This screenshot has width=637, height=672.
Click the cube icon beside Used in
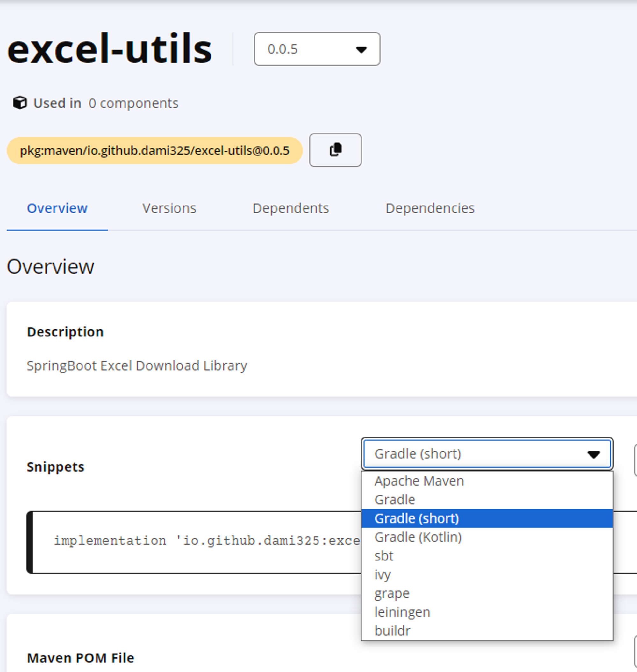(20, 103)
